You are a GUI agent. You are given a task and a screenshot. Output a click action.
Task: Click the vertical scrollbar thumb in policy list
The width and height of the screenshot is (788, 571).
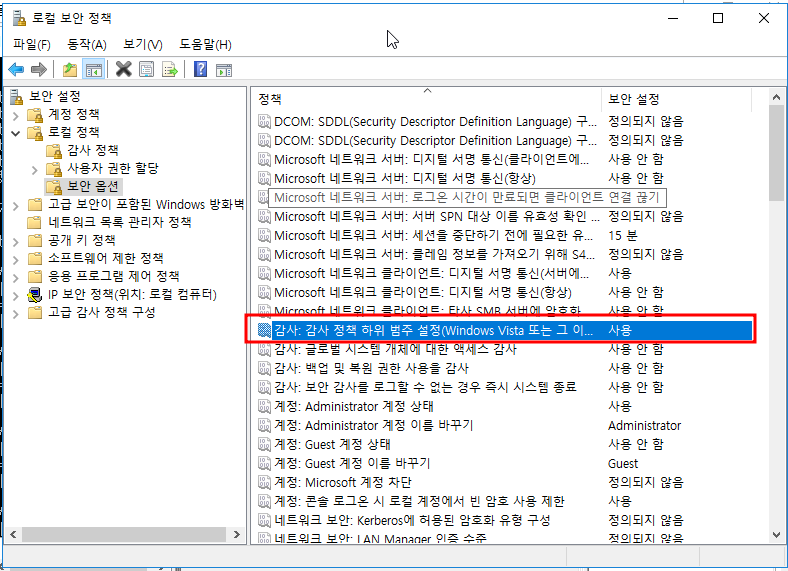click(x=776, y=153)
